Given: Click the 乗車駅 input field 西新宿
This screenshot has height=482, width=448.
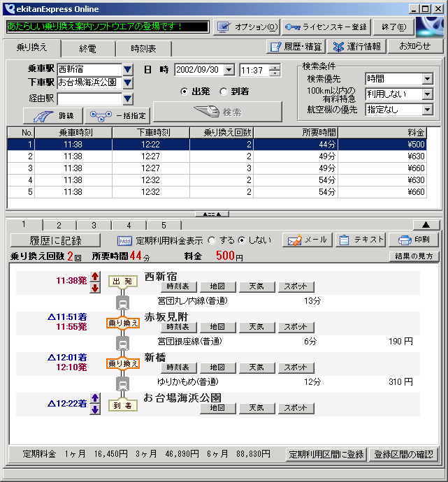Looking at the screenshot, I should click(89, 69).
